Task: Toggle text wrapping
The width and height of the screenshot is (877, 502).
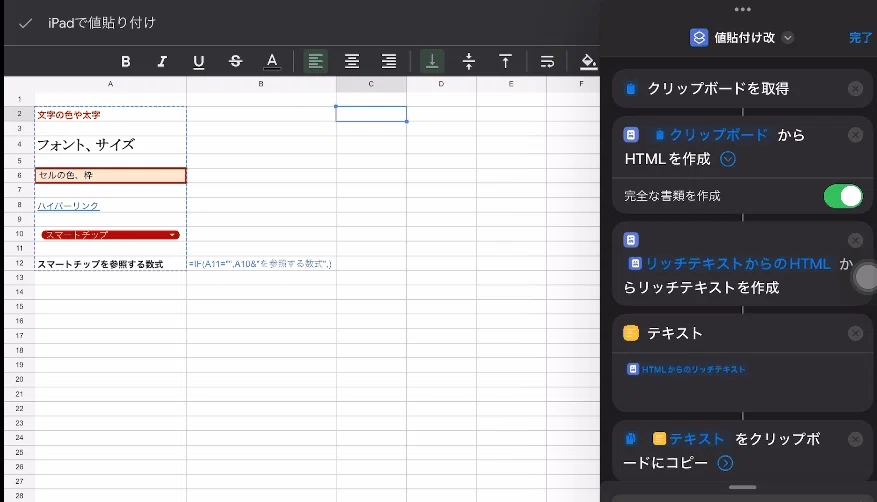Action: coord(547,61)
